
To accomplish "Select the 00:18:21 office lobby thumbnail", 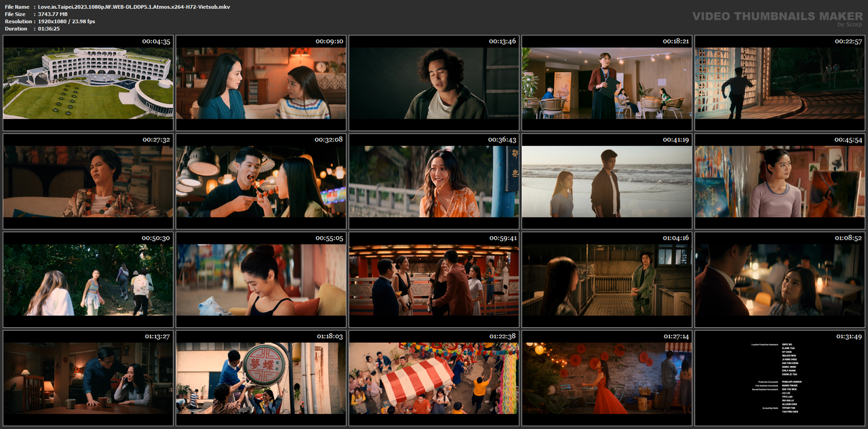I will [x=607, y=83].
